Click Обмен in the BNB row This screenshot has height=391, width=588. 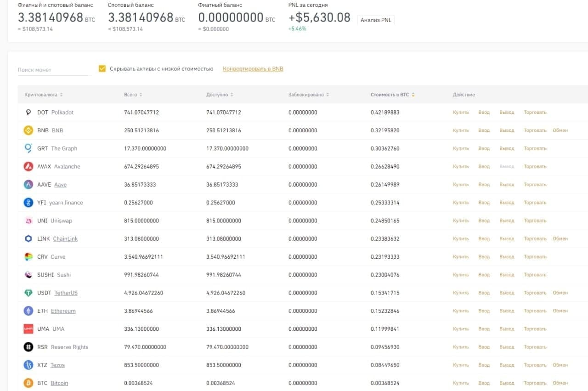pyautogui.click(x=560, y=130)
